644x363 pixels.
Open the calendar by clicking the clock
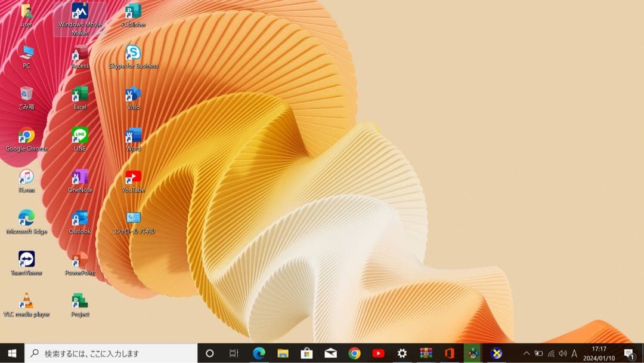point(598,353)
